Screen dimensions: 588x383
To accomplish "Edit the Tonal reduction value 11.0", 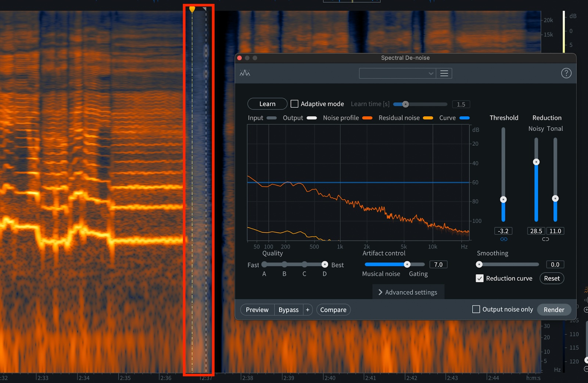I will tap(555, 231).
